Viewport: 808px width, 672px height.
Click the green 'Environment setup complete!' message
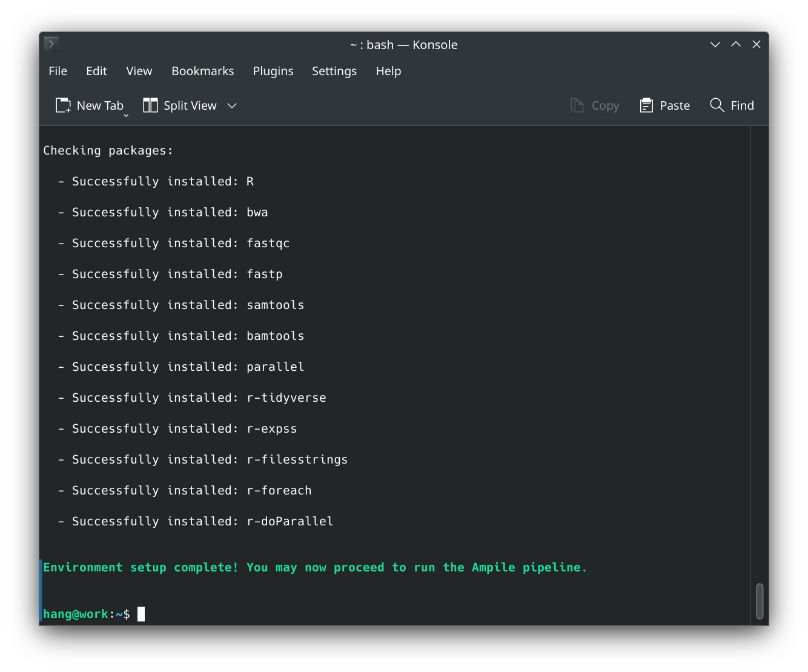tap(315, 567)
